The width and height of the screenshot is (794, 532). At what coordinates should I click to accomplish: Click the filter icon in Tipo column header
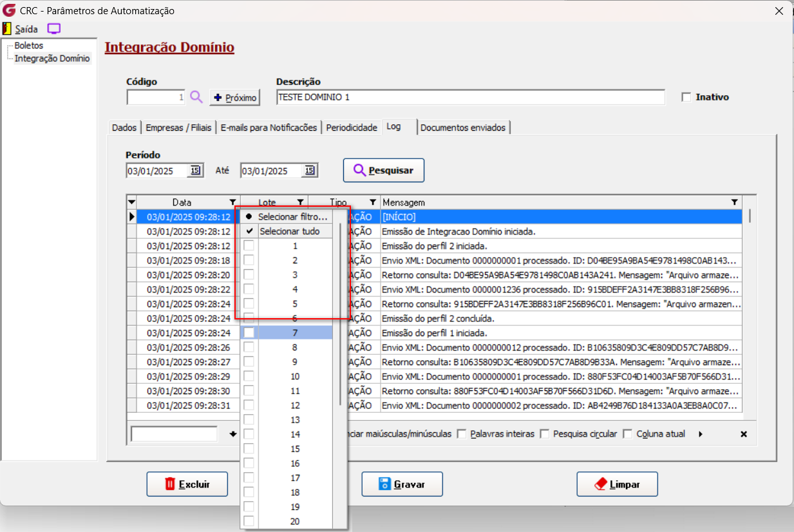coord(373,202)
